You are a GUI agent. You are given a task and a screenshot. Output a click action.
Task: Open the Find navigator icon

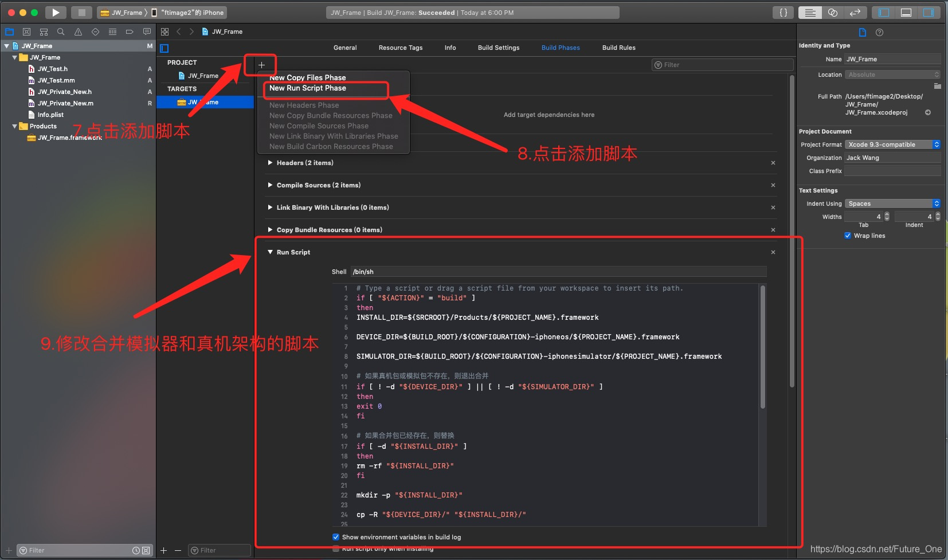point(61,32)
